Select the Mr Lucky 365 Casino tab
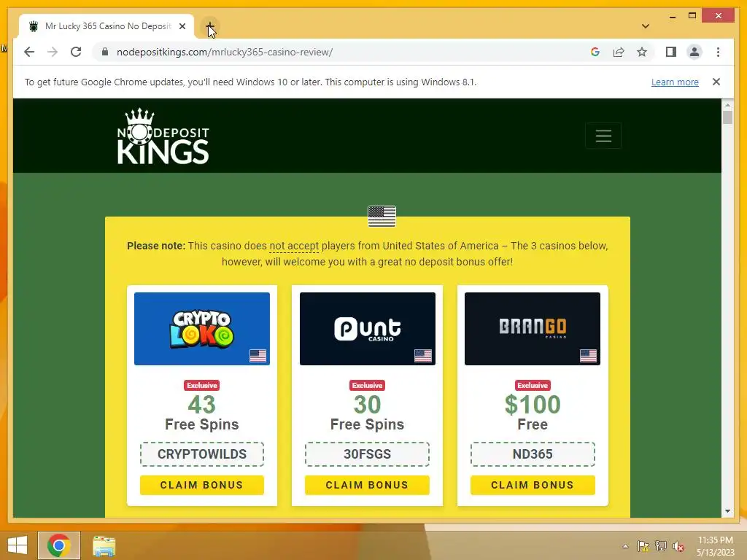The width and height of the screenshot is (747, 560). coord(107,26)
